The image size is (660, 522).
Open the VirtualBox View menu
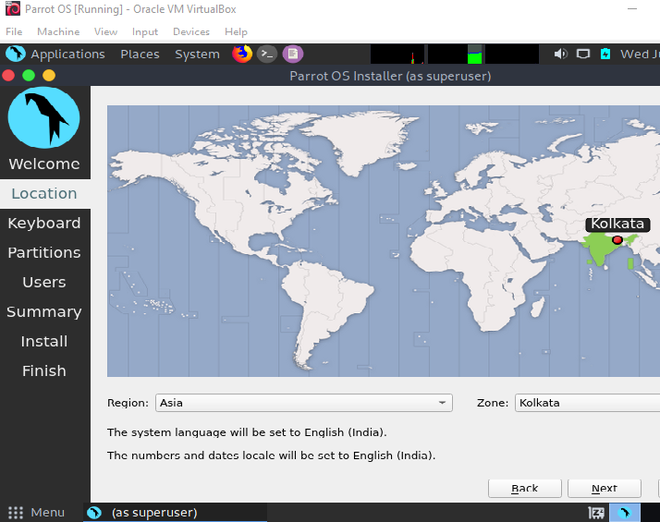coord(106,32)
